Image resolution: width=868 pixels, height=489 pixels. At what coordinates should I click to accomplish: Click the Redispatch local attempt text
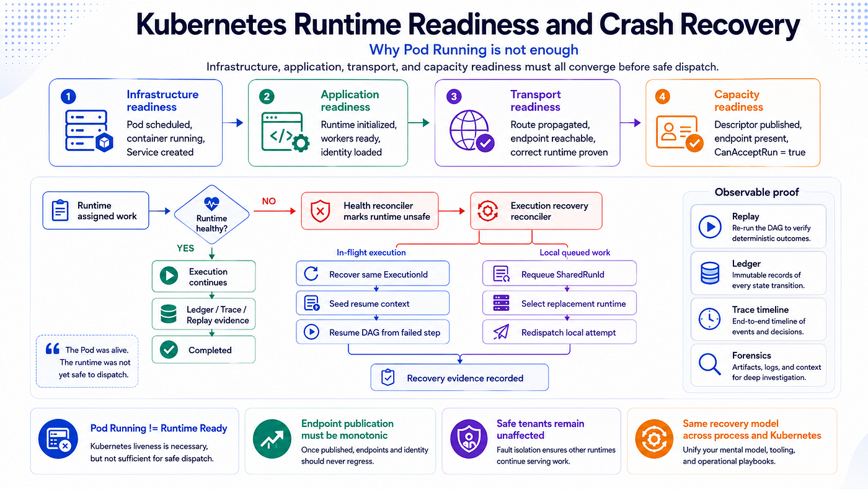coord(569,333)
